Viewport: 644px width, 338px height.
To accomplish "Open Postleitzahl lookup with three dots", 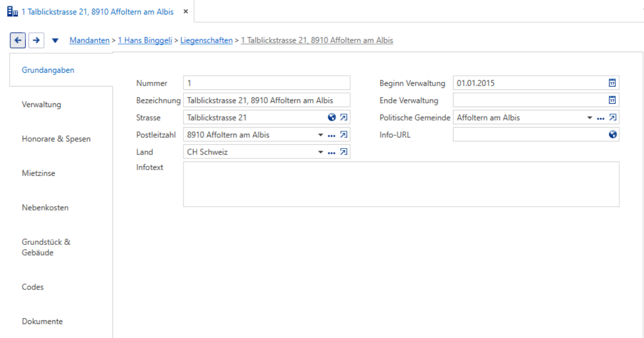I will 332,135.
